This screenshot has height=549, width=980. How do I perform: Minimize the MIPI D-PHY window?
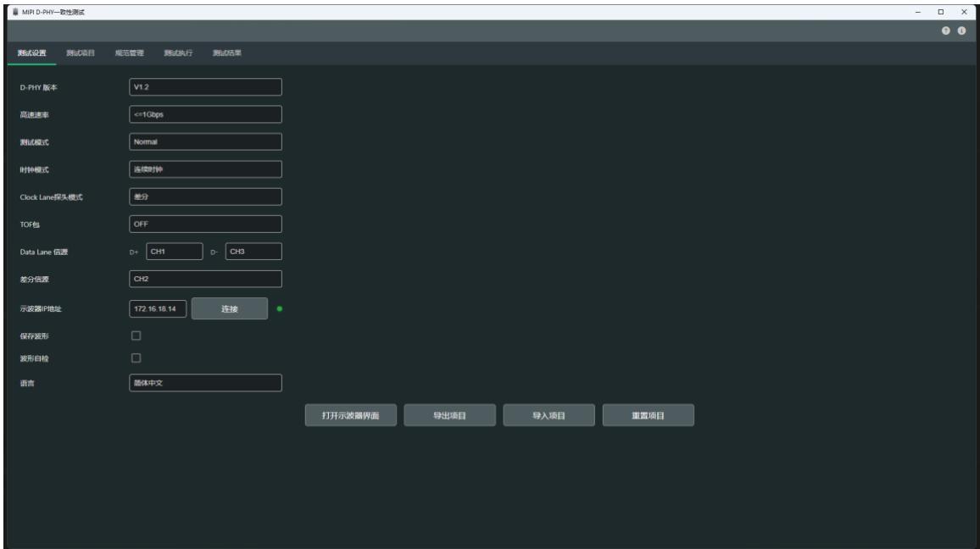click(x=918, y=12)
